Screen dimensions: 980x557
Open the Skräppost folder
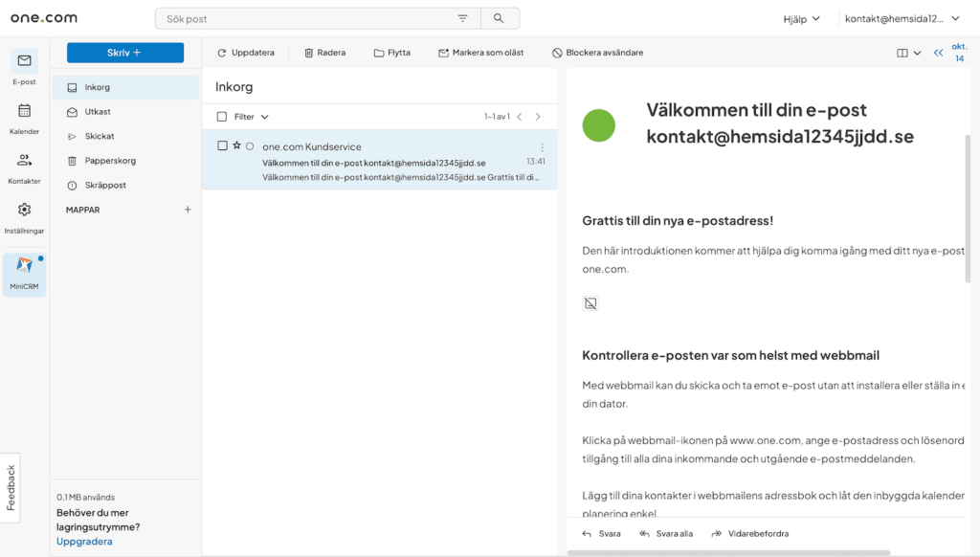(125, 185)
